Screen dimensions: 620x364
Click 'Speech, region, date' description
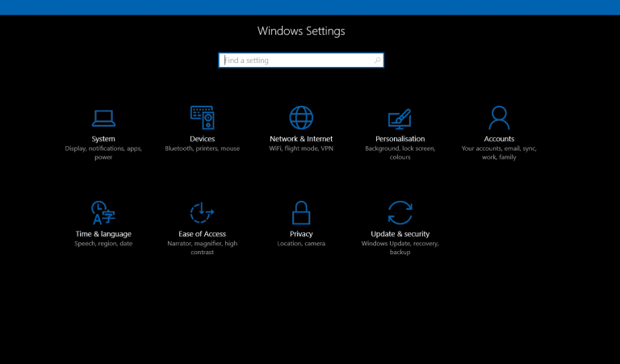103,244
